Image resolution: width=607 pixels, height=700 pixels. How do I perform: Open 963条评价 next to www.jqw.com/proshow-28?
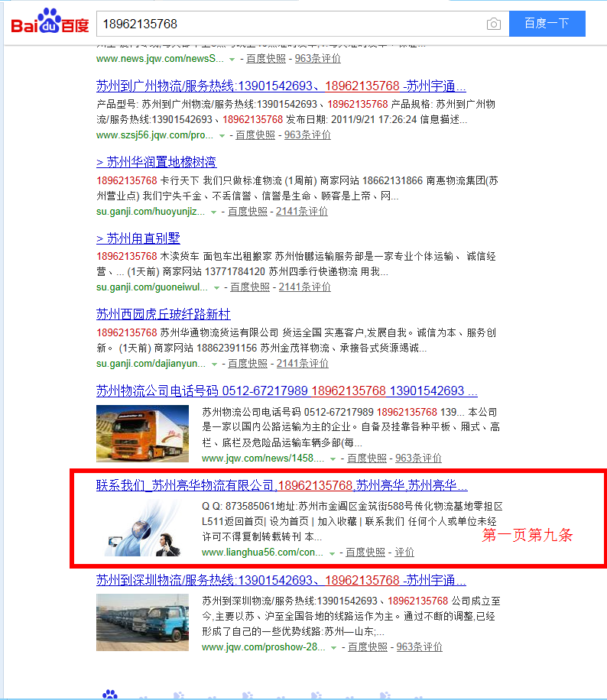pos(420,647)
